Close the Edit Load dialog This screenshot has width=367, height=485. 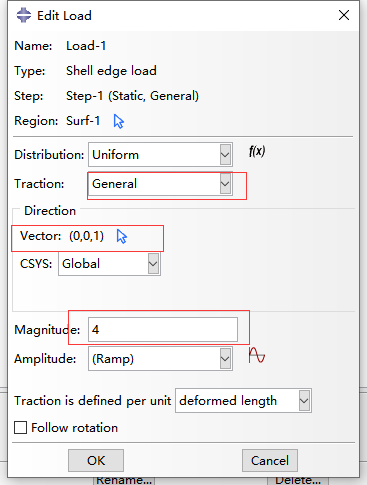point(344,15)
